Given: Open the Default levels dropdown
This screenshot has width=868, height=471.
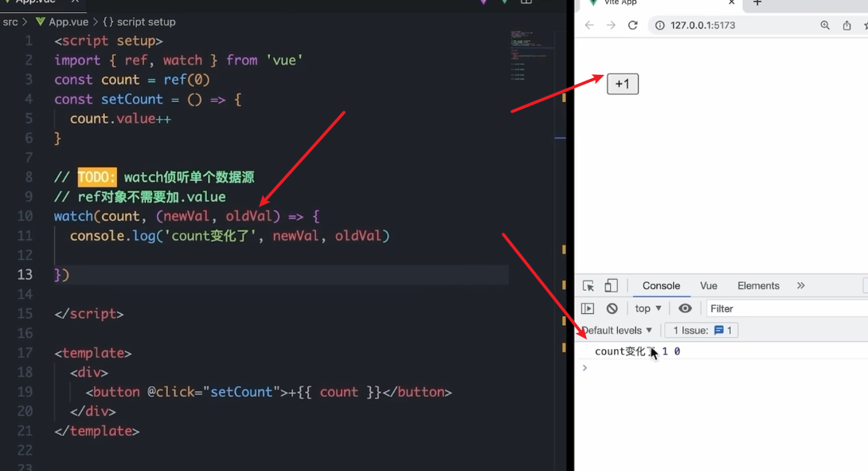Looking at the screenshot, I should click(x=616, y=330).
